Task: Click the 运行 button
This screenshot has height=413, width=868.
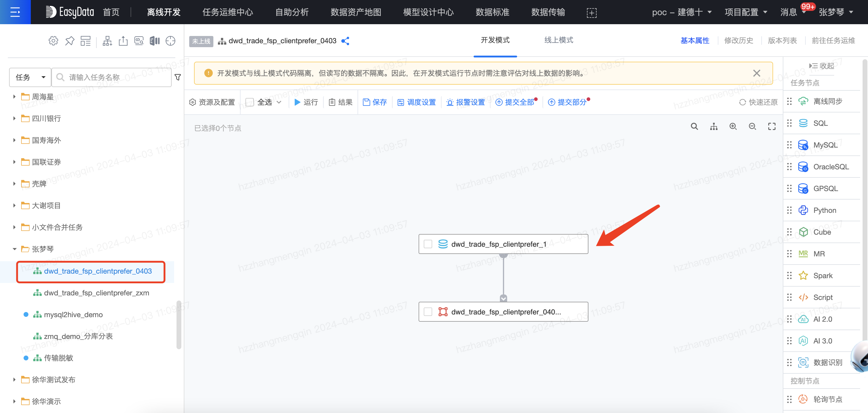Action: click(306, 102)
